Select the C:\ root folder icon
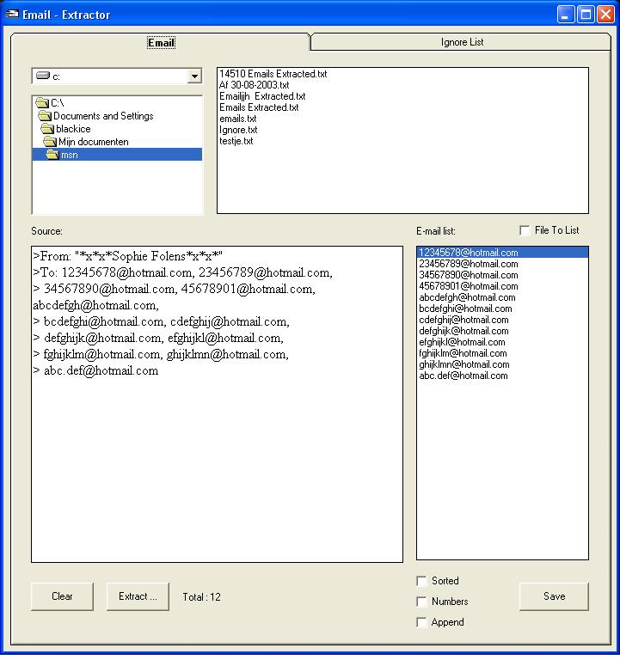620x672 pixels. tap(42, 103)
